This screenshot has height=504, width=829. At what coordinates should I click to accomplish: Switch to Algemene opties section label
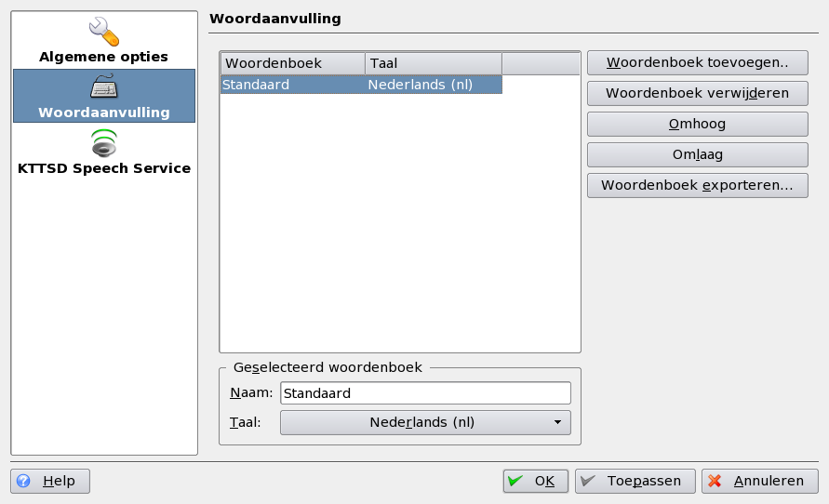[103, 57]
